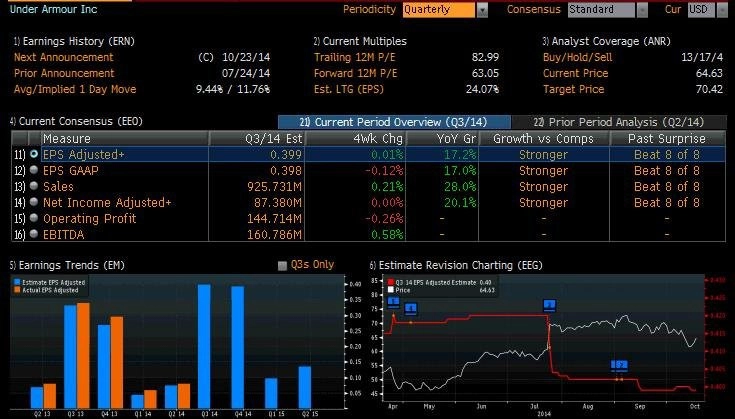Click the Past Surprise column header
735x419 pixels.
coord(667,139)
